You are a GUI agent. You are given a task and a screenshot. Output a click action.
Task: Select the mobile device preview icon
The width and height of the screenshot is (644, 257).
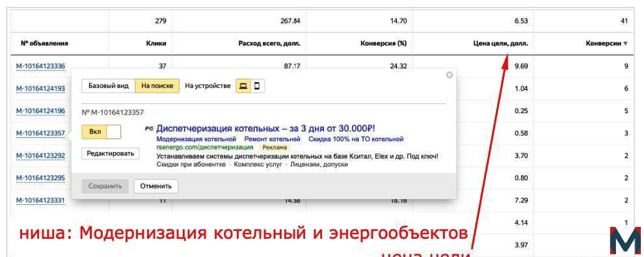(258, 87)
